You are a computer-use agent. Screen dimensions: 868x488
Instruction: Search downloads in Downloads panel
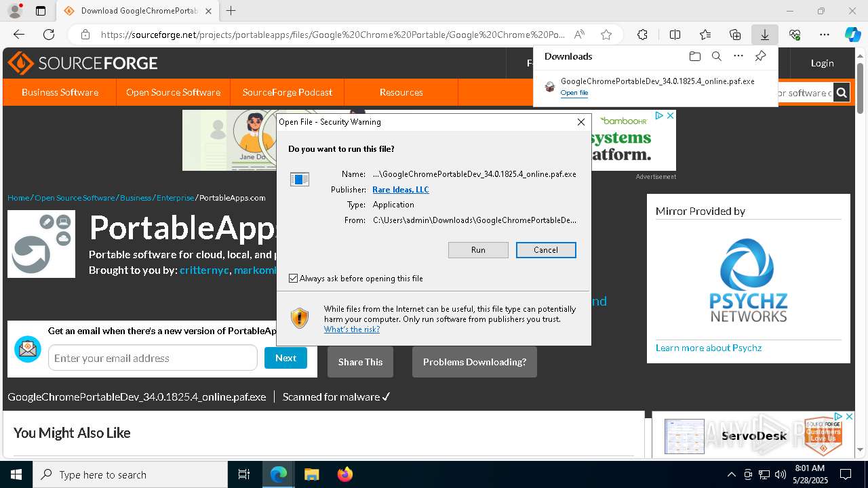coord(716,56)
